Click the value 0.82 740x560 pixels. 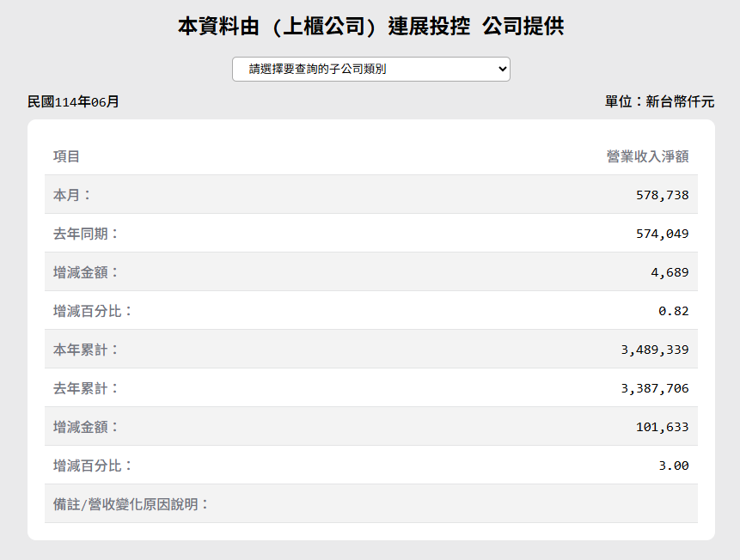674,312
